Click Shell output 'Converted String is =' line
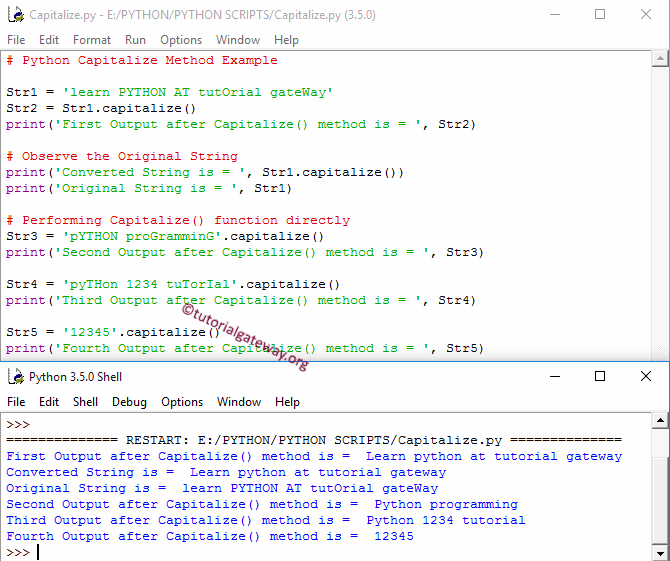The image size is (670, 561). pyautogui.click(x=226, y=472)
